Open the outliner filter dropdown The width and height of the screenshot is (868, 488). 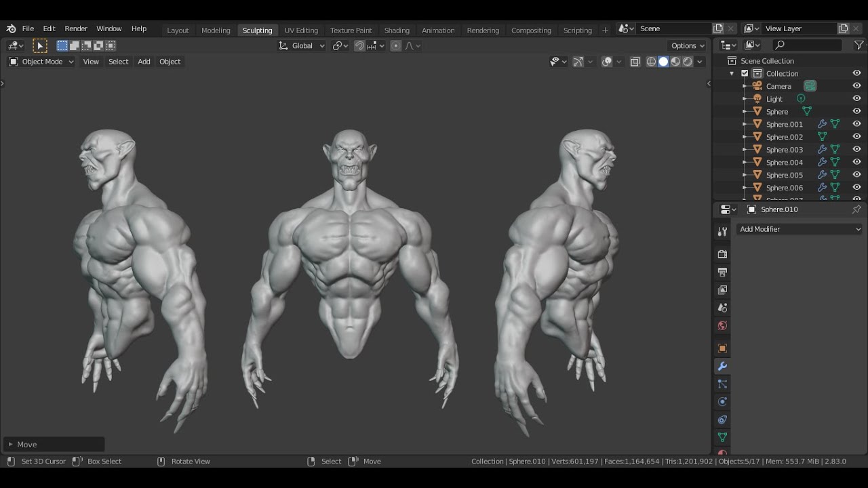click(x=859, y=45)
